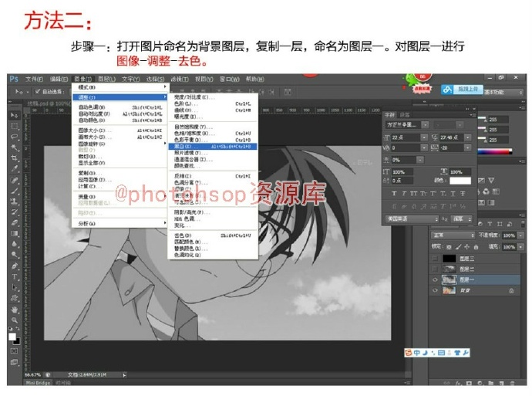Select the Eyedropper tool

(14, 168)
